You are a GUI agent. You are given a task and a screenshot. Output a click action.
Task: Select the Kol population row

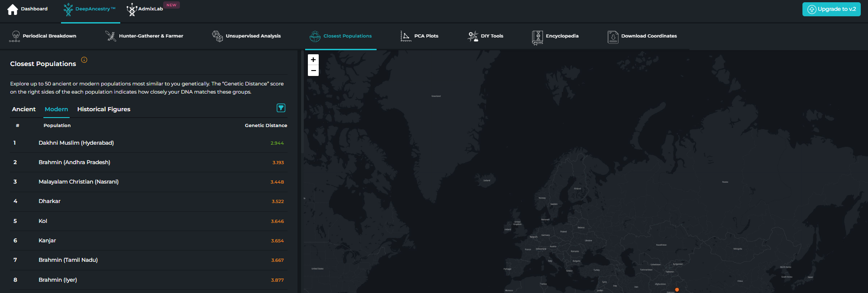[x=149, y=221]
